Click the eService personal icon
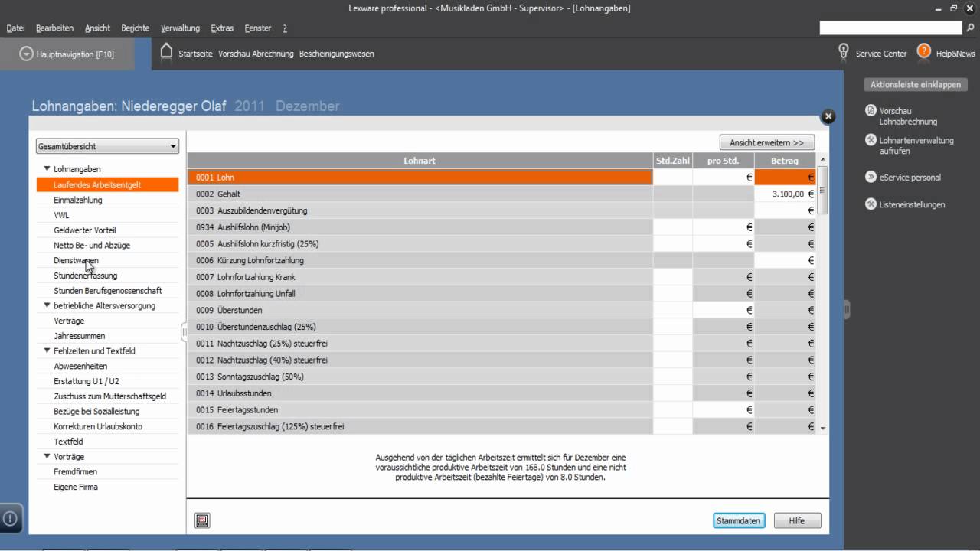This screenshot has height=551, width=980. (x=871, y=177)
